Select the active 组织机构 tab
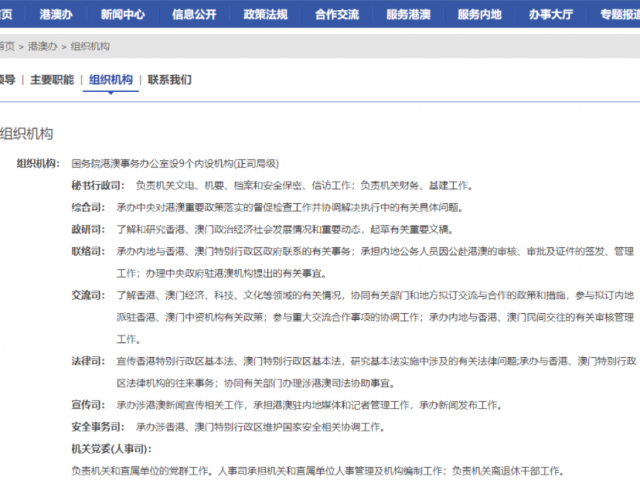Image resolution: width=640 pixels, height=480 pixels. pyautogui.click(x=111, y=80)
